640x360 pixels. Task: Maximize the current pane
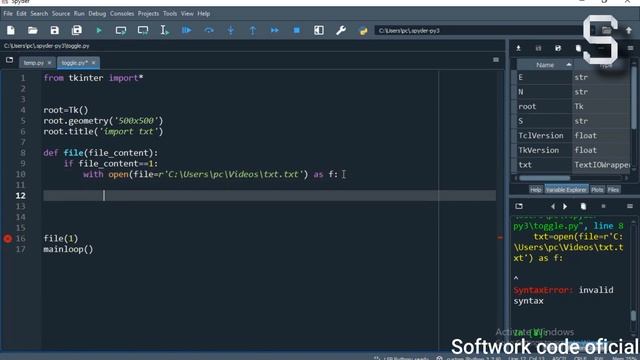point(319,30)
